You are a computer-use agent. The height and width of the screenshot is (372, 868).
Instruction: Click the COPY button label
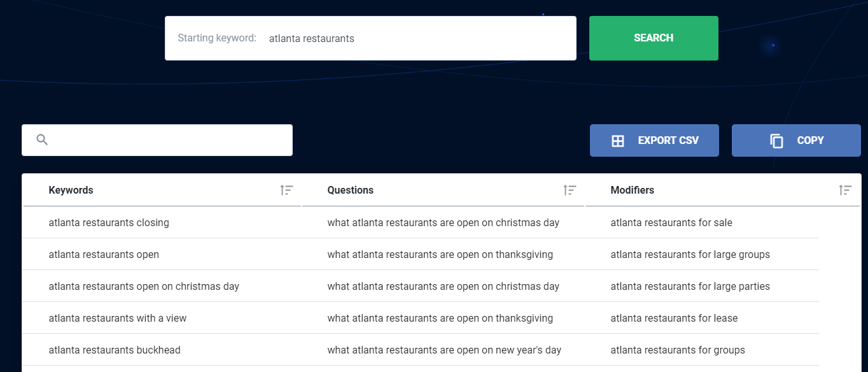point(810,140)
